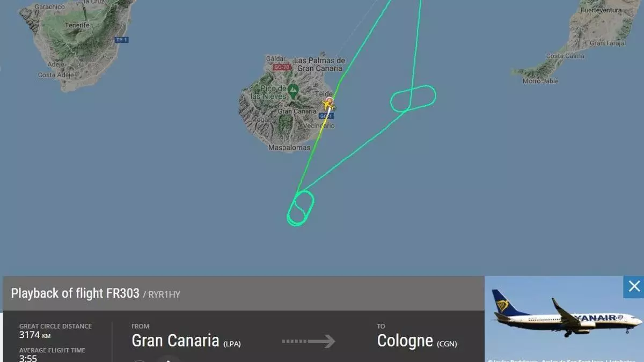Click the flight number FR303 in the title
This screenshot has height=362, width=644.
pos(122,293)
